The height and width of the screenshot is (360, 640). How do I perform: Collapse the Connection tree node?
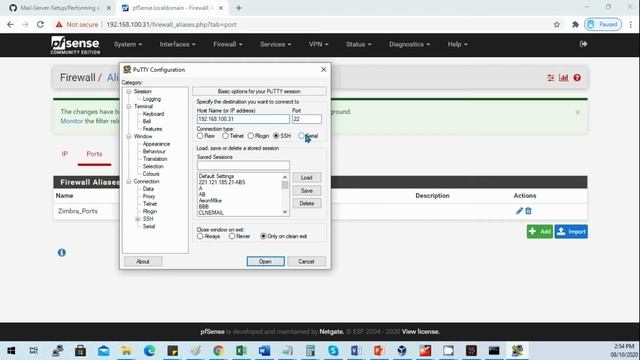129,181
